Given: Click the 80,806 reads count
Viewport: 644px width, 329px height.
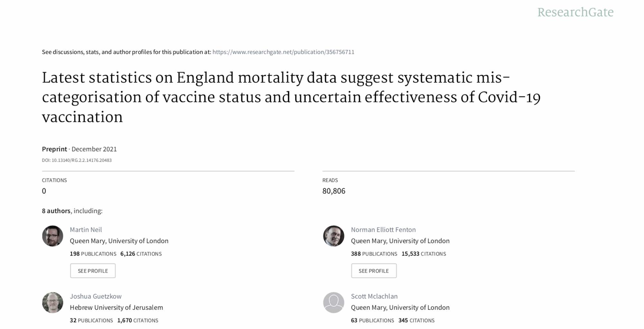Looking at the screenshot, I should point(334,191).
